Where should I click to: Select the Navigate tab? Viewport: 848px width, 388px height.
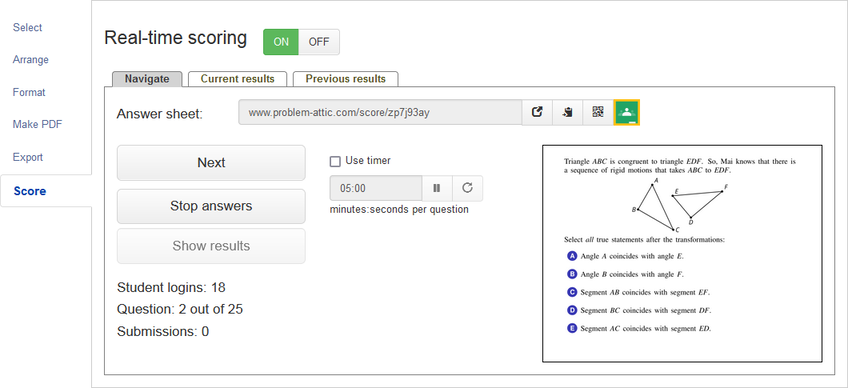click(147, 79)
